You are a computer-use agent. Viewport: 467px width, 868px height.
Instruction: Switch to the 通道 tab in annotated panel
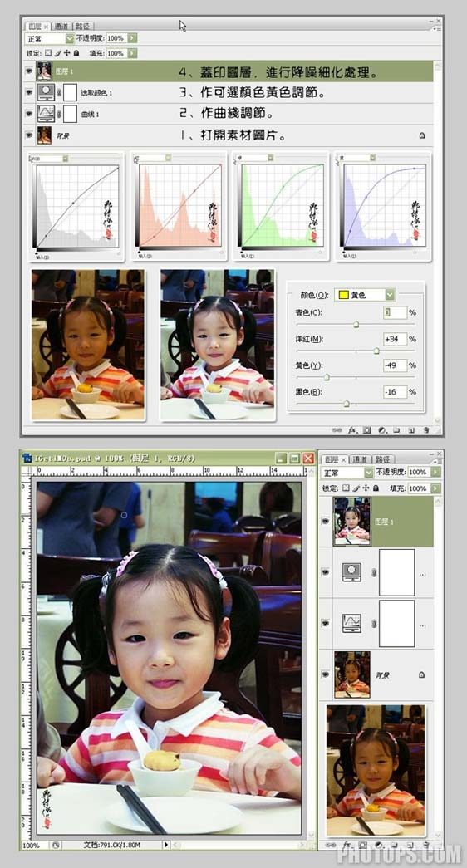pos(61,26)
